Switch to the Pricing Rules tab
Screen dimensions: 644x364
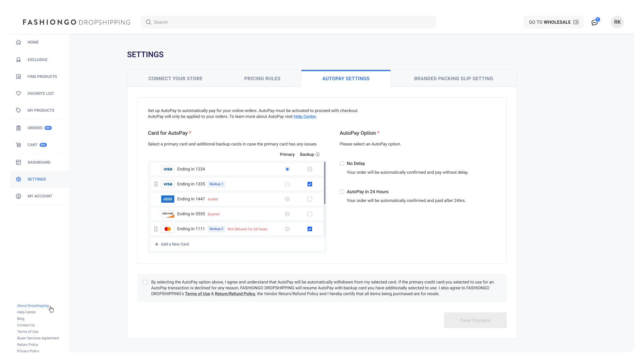click(x=262, y=79)
